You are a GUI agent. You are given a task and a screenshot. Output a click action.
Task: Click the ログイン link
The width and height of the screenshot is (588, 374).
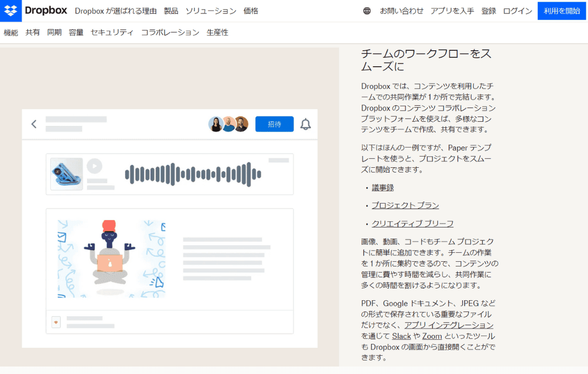[517, 11]
